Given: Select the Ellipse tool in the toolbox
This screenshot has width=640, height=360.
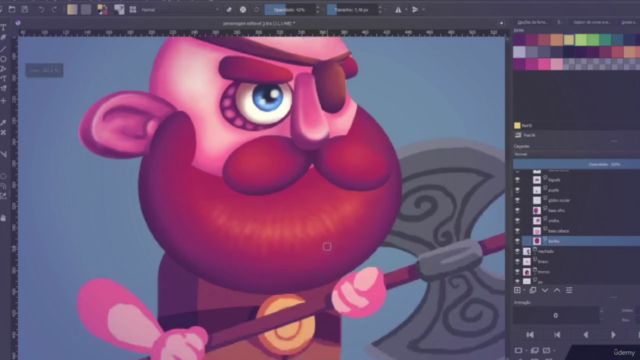Looking at the screenshot, I should [3, 59].
